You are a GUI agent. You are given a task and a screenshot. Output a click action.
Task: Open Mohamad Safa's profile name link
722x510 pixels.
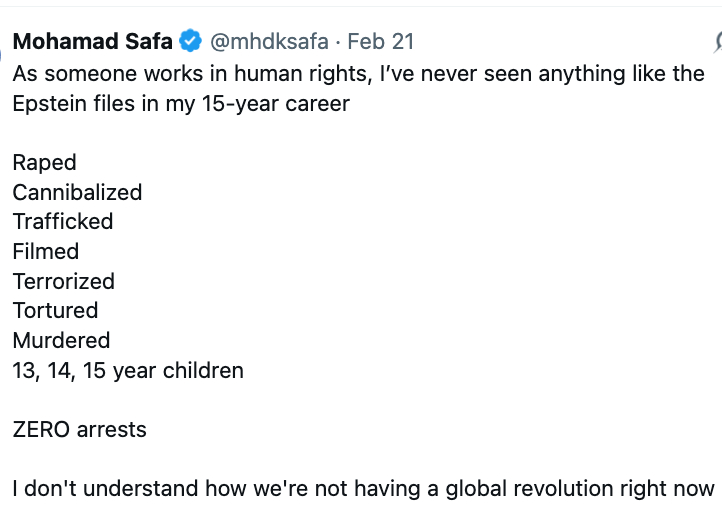[92, 42]
